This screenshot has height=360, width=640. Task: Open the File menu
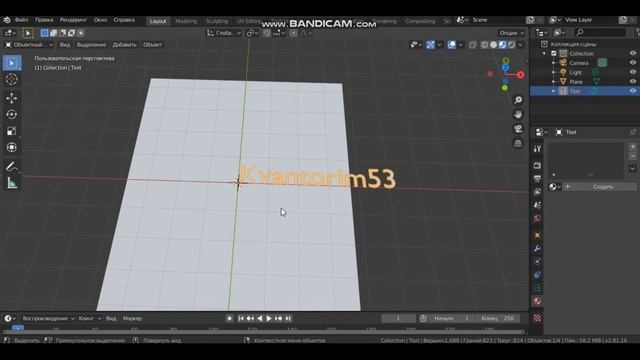pos(22,20)
